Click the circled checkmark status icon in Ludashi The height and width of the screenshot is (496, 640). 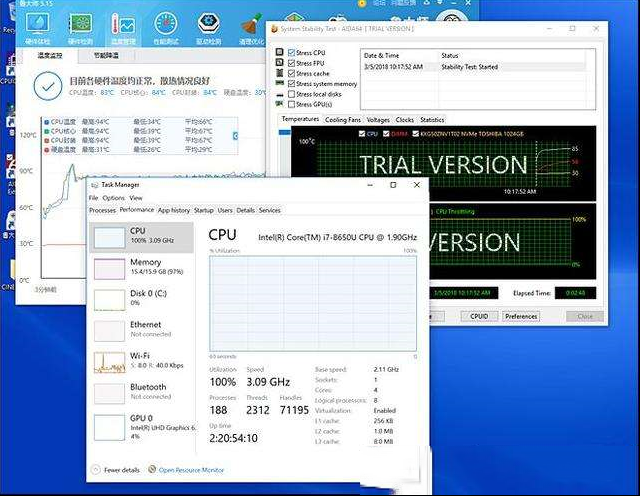(x=48, y=86)
